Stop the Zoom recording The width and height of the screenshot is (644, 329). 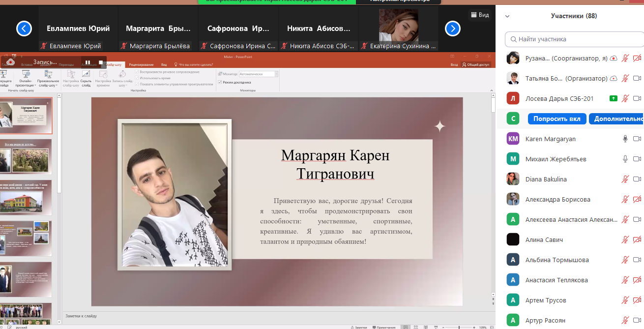(101, 62)
